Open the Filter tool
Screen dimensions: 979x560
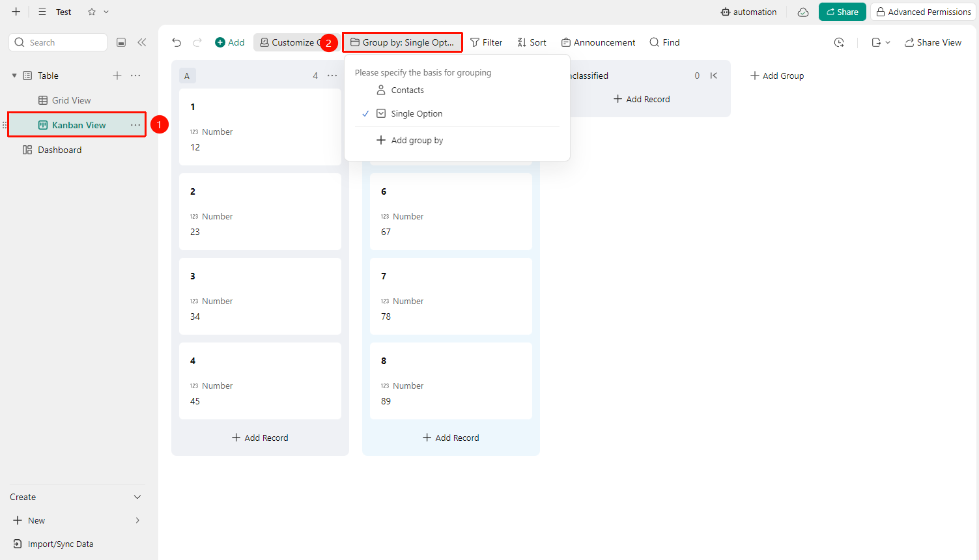point(487,42)
